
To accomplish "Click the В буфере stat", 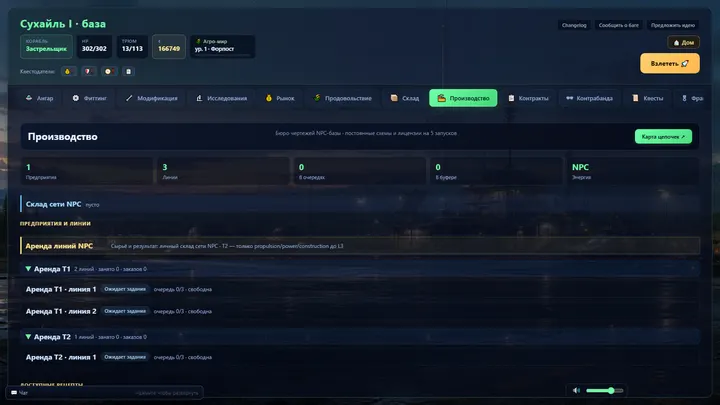I will click(x=496, y=171).
